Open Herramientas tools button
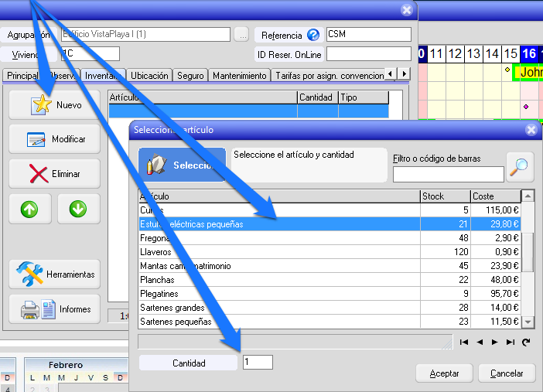 [x=54, y=274]
